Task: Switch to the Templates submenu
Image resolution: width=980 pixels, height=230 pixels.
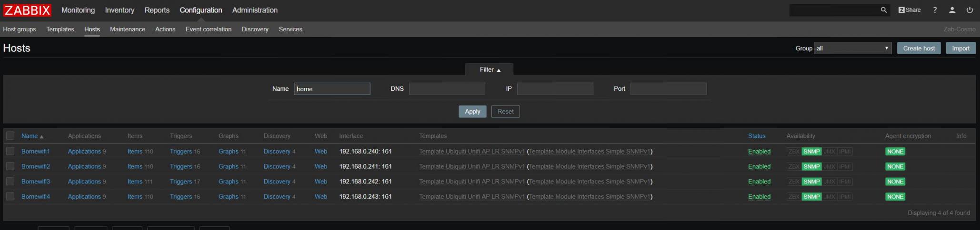Action: (60, 29)
